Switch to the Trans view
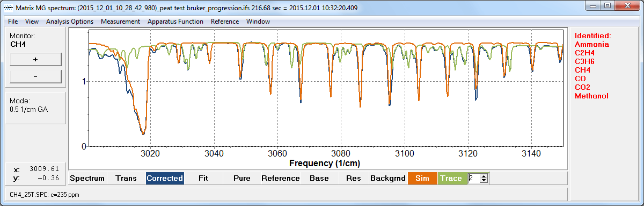Viewport: 644px width, 206px height. tap(126, 178)
